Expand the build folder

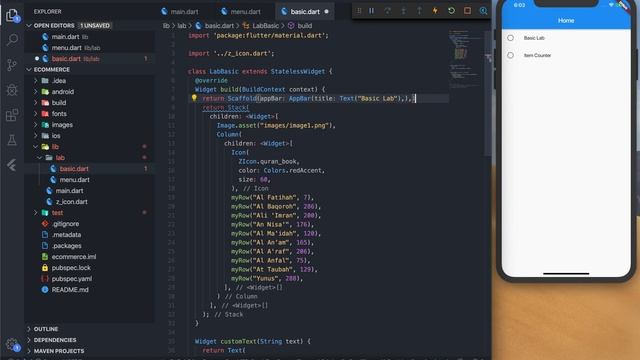pyautogui.click(x=36, y=103)
